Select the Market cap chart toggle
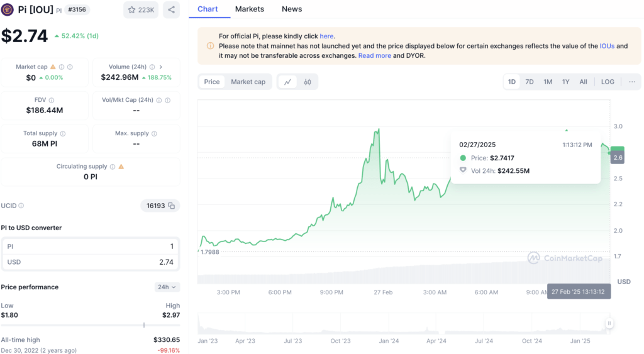Screen dimensions: 644x354 (248, 82)
